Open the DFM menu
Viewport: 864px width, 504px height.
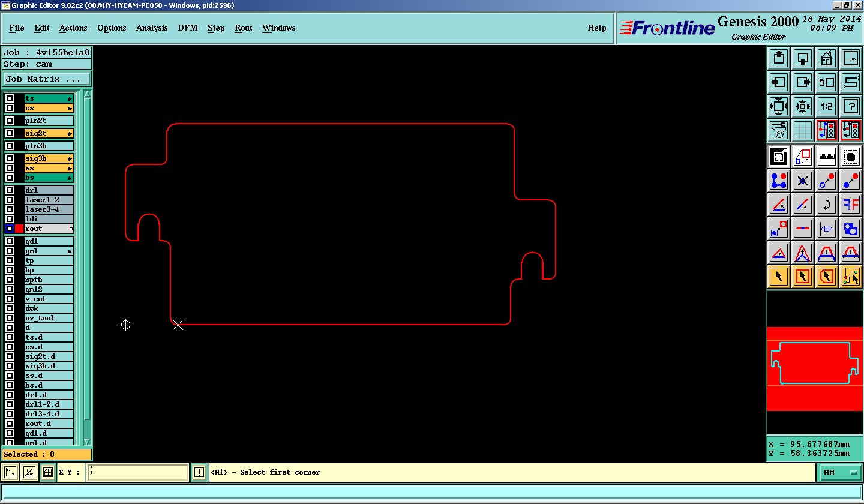click(187, 28)
